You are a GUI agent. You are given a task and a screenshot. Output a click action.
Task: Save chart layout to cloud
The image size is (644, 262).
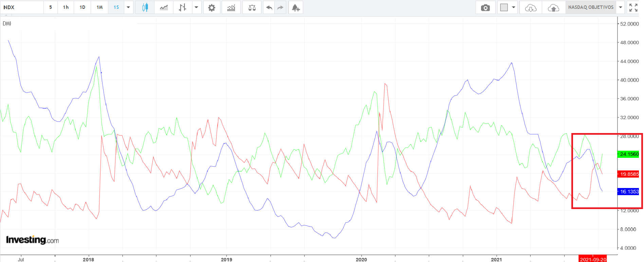tap(553, 7)
